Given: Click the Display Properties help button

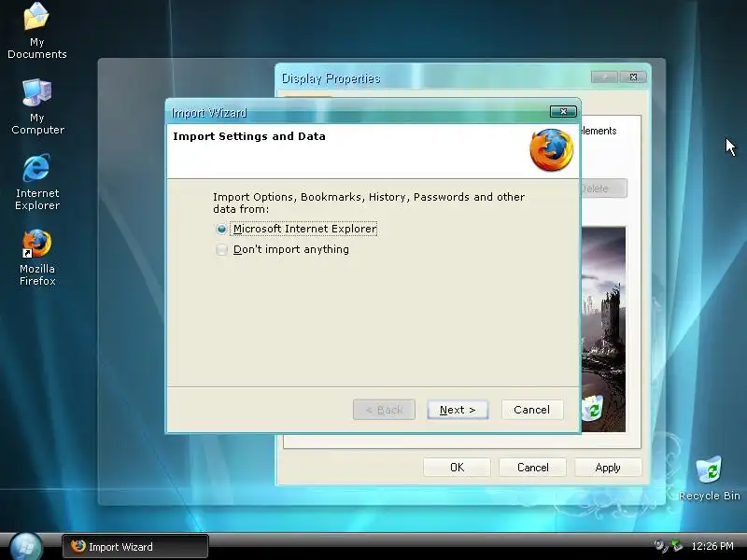Looking at the screenshot, I should coord(604,77).
